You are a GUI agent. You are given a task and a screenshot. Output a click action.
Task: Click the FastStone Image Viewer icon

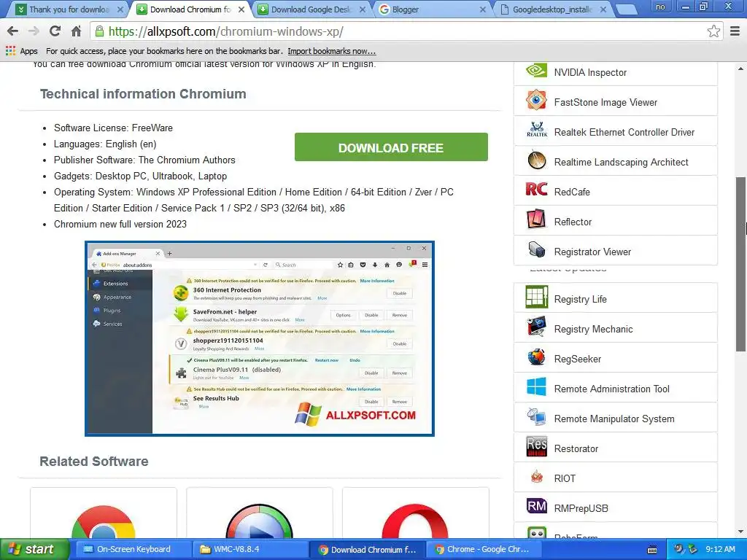[x=536, y=101]
